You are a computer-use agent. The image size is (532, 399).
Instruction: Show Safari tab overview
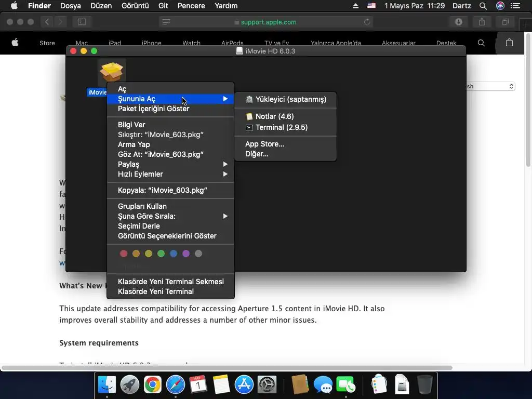click(506, 22)
